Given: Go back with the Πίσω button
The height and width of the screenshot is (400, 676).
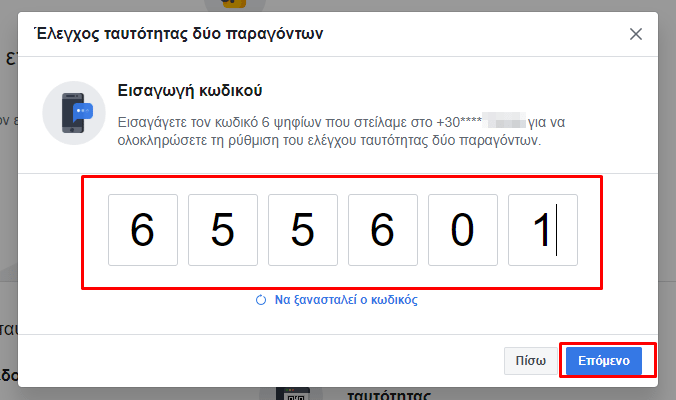Looking at the screenshot, I should tap(531, 361).
